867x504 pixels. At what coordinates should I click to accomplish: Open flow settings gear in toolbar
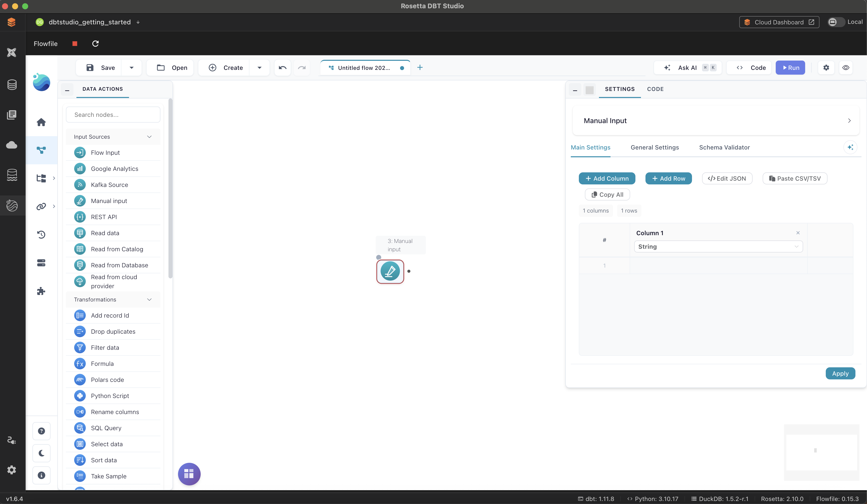[x=826, y=68]
